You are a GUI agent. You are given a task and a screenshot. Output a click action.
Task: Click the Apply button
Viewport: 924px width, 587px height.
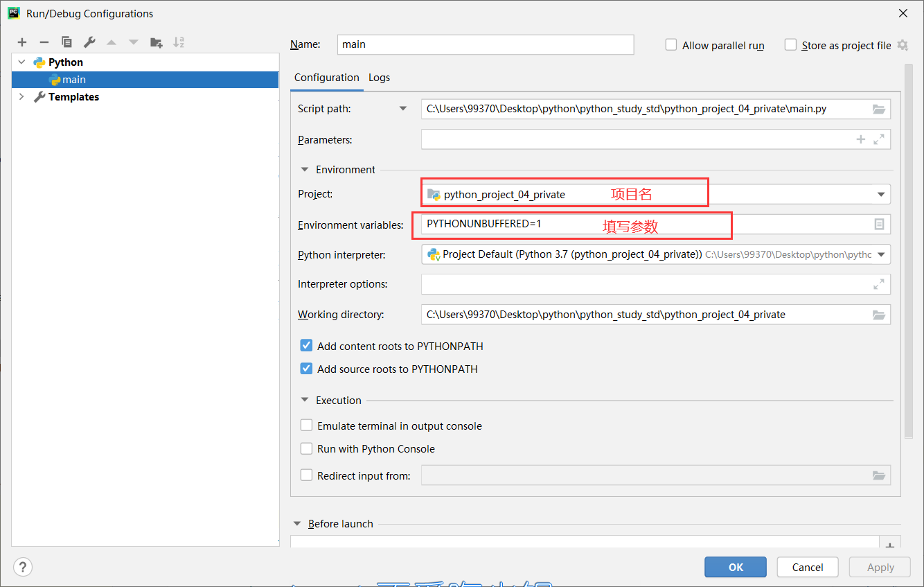pos(879,567)
